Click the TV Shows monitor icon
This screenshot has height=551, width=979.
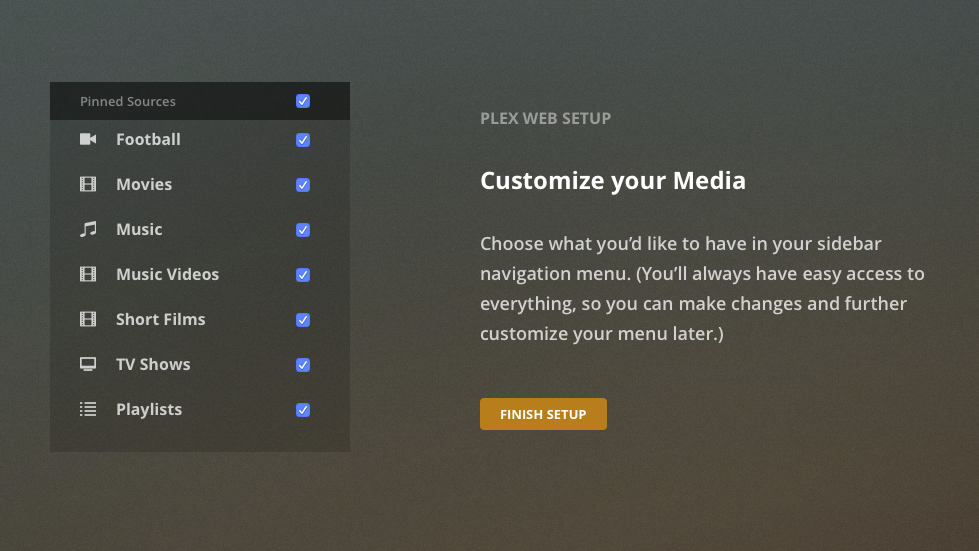[x=88, y=364]
